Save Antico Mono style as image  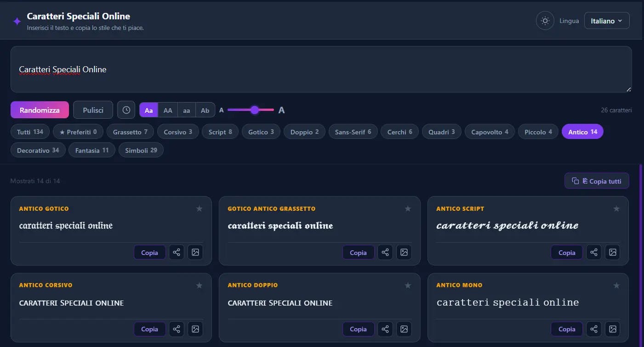tap(612, 329)
